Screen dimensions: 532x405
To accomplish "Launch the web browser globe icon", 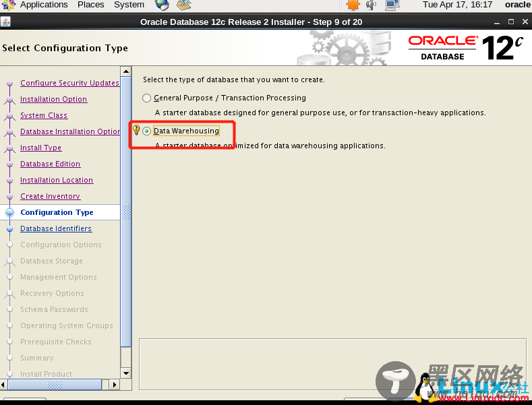I will tap(162, 5).
